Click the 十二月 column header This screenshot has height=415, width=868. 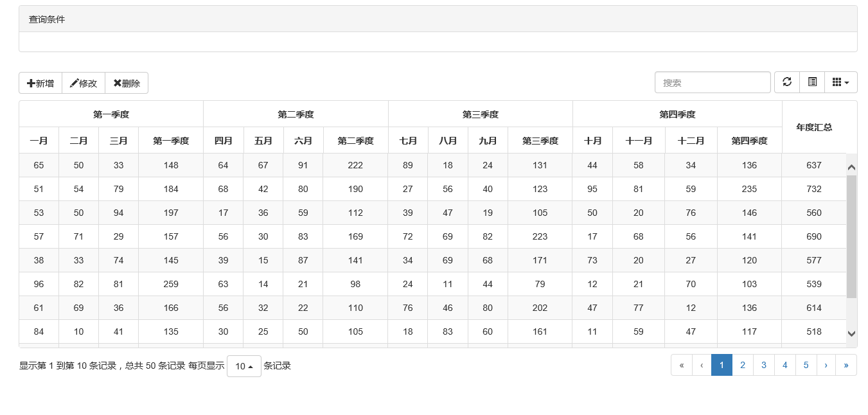pos(691,141)
